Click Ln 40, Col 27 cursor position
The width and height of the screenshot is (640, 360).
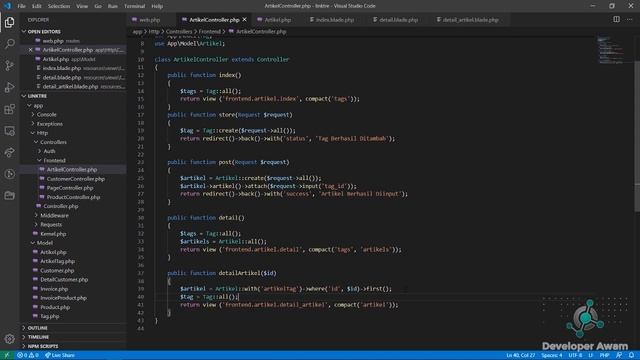click(x=520, y=355)
